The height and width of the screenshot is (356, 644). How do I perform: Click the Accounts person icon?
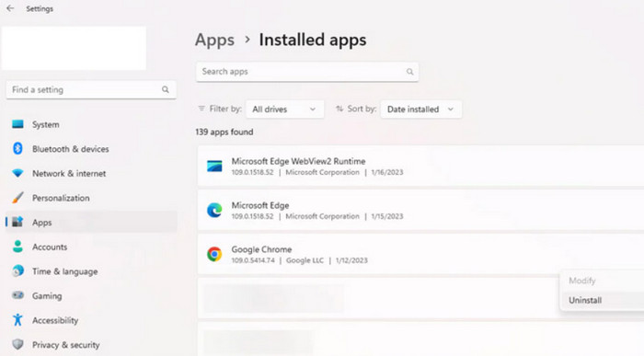[17, 247]
